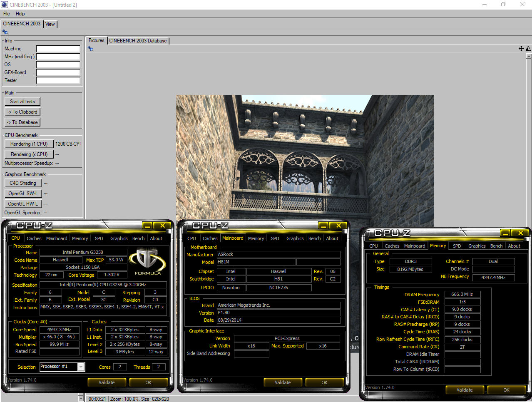This screenshot has width=532, height=402.
Task: Click the CINEBENCH app icon in the title bar
Action: click(5, 5)
